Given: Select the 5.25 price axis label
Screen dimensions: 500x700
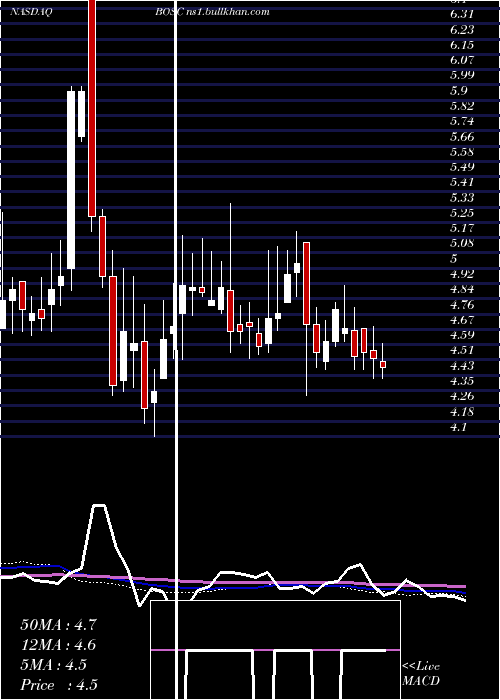Looking at the screenshot, I should (x=462, y=212).
